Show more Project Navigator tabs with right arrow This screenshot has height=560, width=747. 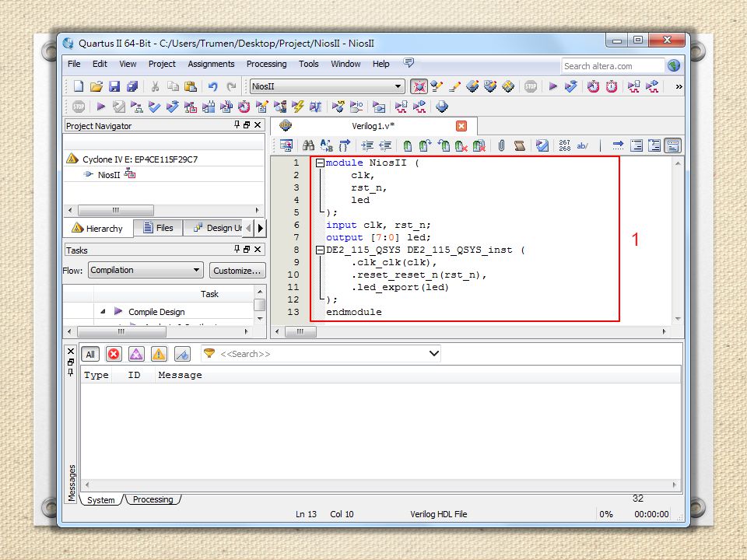(260, 228)
